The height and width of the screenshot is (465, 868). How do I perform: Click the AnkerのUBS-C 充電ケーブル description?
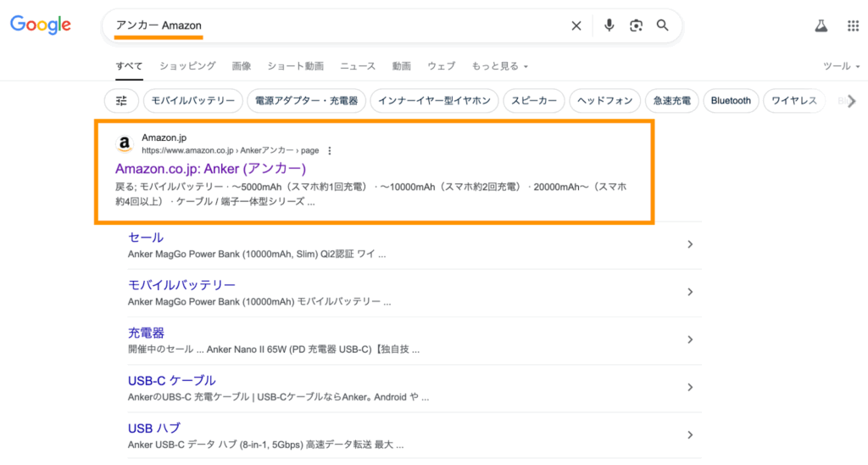[278, 397]
